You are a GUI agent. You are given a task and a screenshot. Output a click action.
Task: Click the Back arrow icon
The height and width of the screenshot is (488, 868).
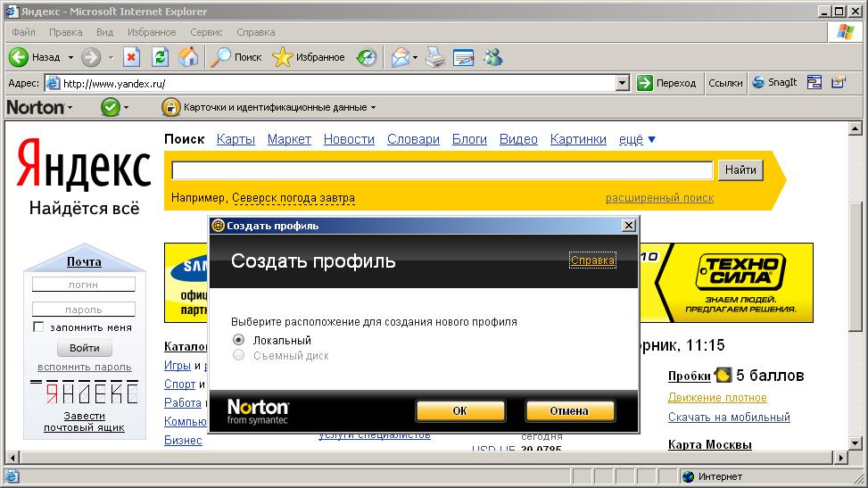point(18,57)
